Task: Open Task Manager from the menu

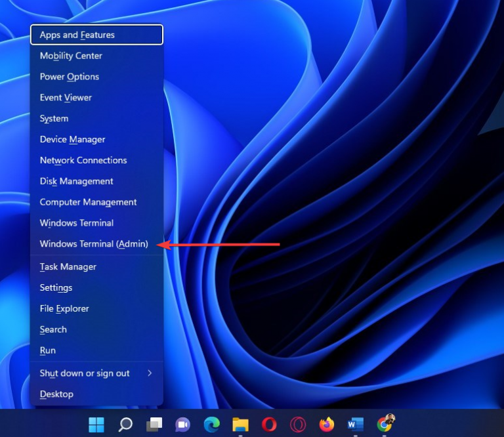Action: pyautogui.click(x=96, y=266)
